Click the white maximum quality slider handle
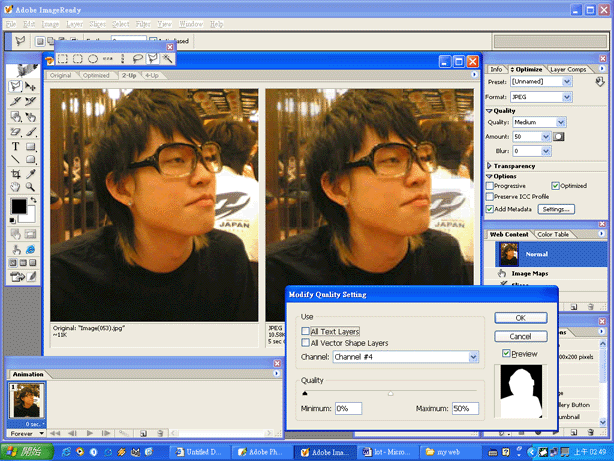614x461 pixels. pyautogui.click(x=390, y=394)
